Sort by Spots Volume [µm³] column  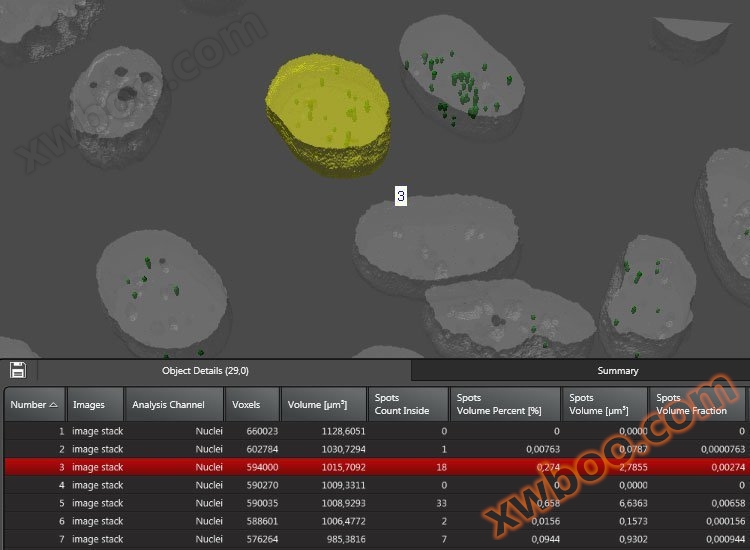[x=603, y=405]
